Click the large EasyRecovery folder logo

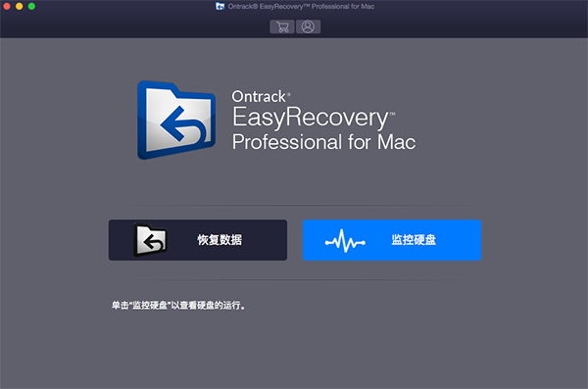[176, 120]
